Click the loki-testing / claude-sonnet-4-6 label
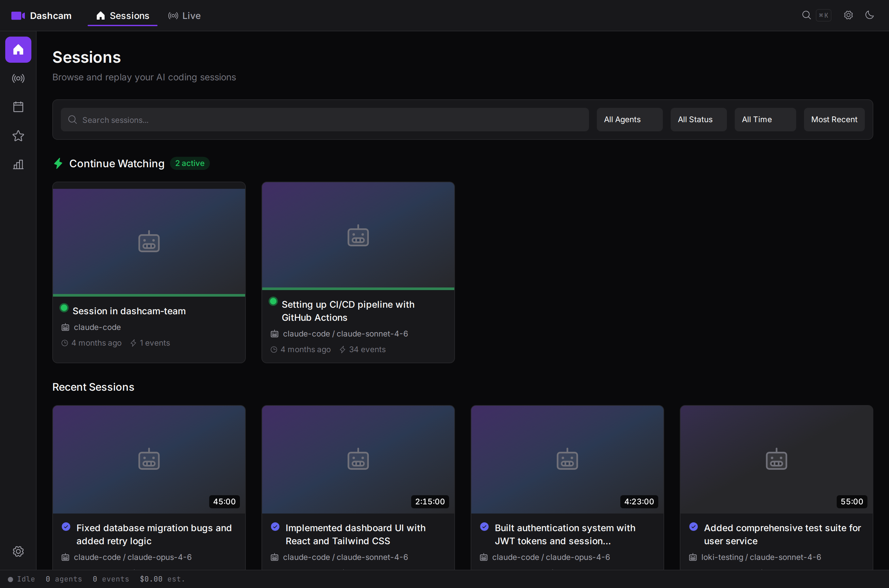The image size is (889, 588). click(x=761, y=557)
